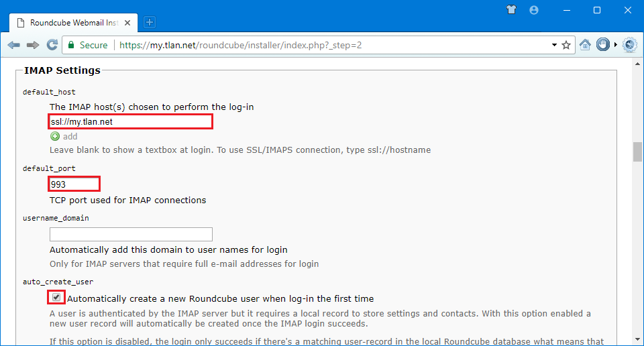
Task: Click the address bar URL text
Action: coord(241,45)
